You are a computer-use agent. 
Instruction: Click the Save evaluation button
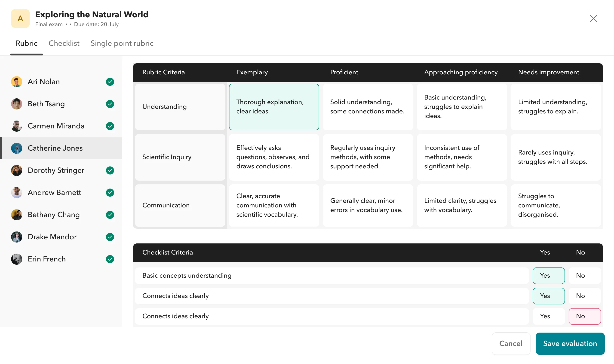570,344
